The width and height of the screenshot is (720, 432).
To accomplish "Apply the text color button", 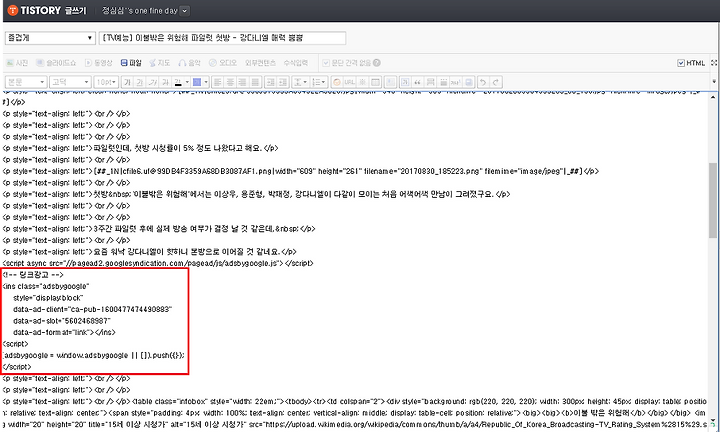I will click(178, 82).
